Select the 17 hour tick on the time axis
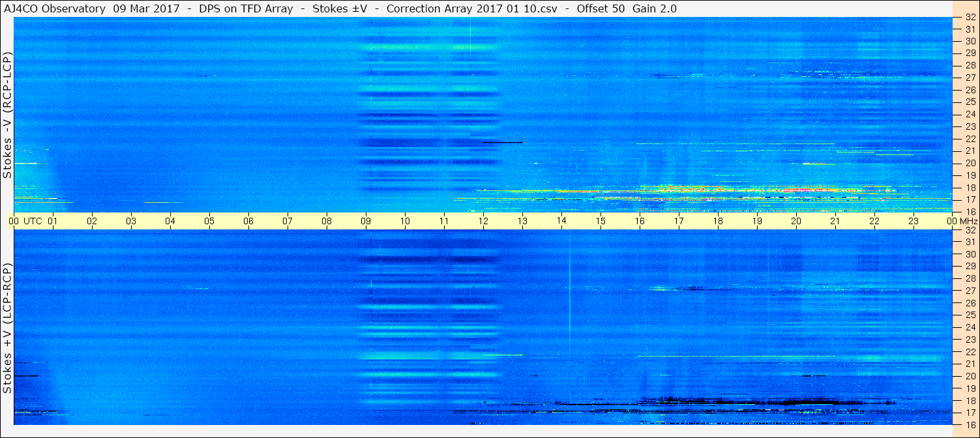The width and height of the screenshot is (980, 438). coord(679,222)
